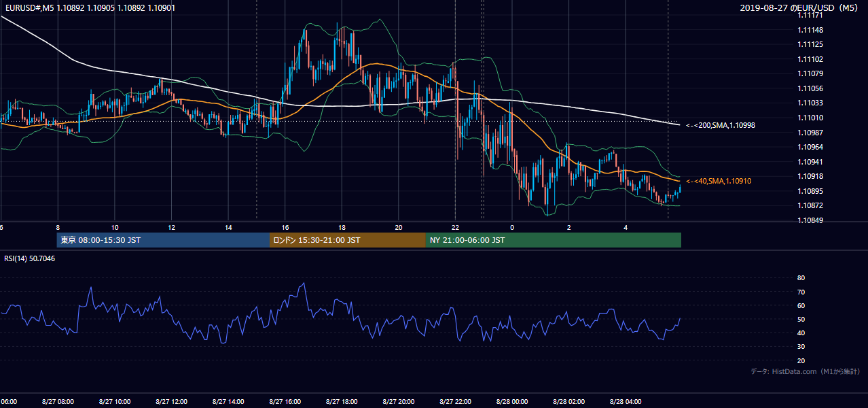This screenshot has height=408, width=868.
Task: Click price axis label 1.11010
Action: pyautogui.click(x=810, y=118)
